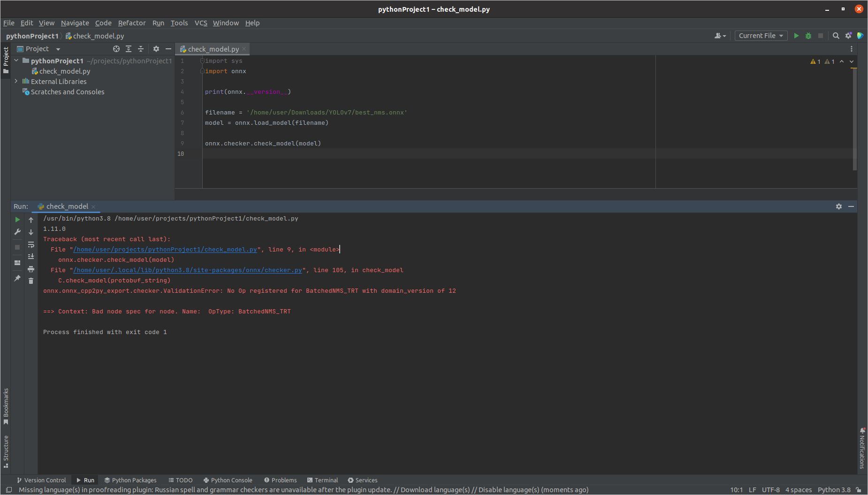Toggle the next warning highlight arrow
The height and width of the screenshot is (495, 868).
(852, 61)
